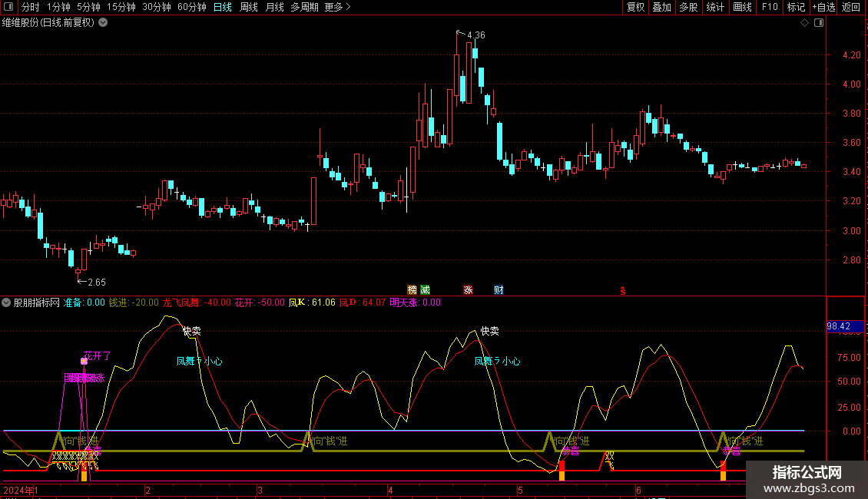Click the second 快卖 sell signal
The image size is (868, 499).
pos(489,331)
